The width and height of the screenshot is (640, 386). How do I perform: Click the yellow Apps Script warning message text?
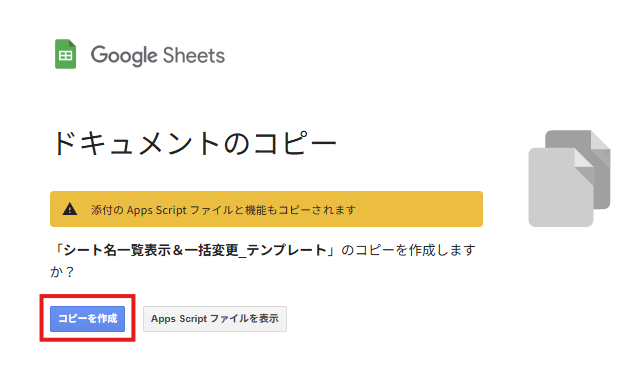(x=223, y=210)
